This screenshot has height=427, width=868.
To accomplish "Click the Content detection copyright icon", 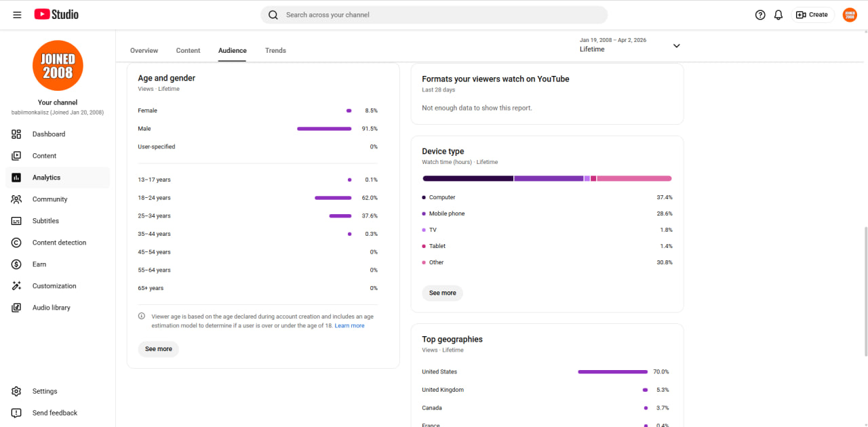I will (x=16, y=243).
